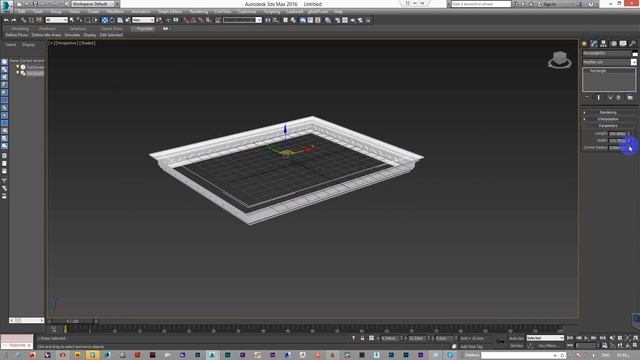Viewport: 640px width, 360px height.
Task: Open the Rendering menu
Action: coord(199,12)
